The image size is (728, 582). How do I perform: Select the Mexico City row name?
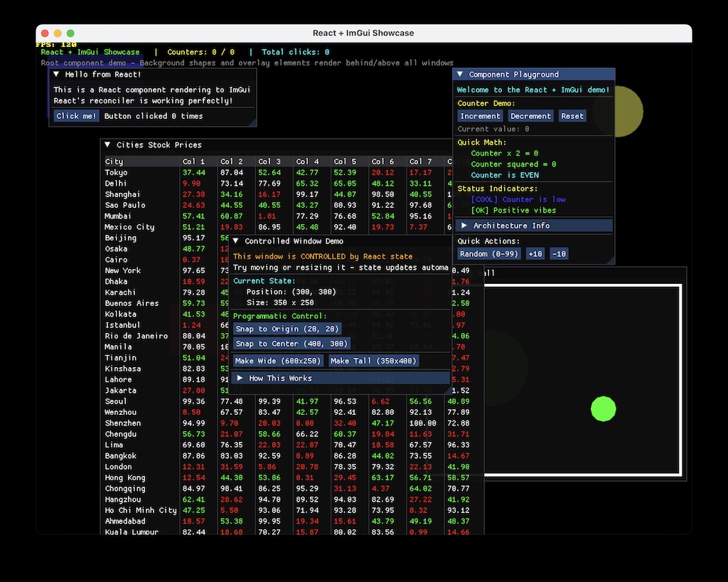pyautogui.click(x=129, y=227)
